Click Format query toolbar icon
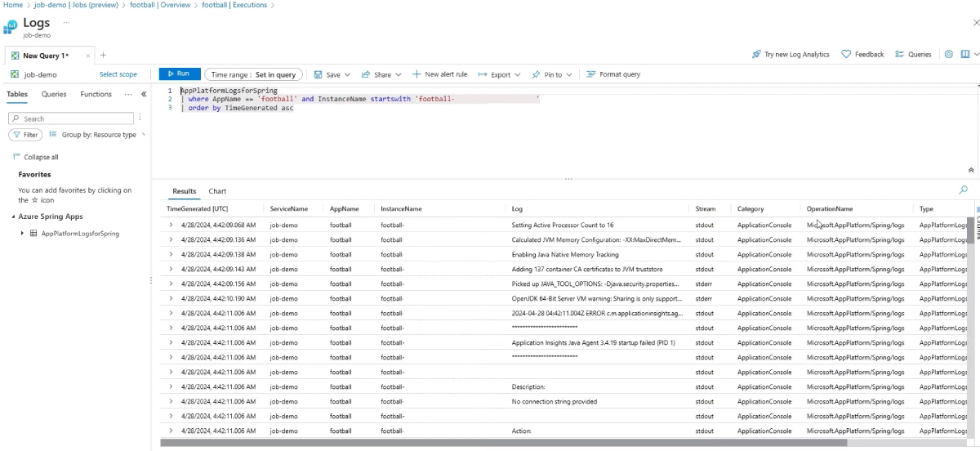 592,74
